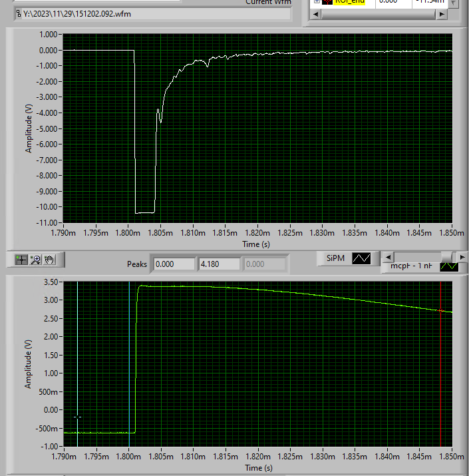Image resolution: width=469 pixels, height=476 pixels.
Task: Click bottom graph Amplitude (V) axis label
Action: point(28,364)
